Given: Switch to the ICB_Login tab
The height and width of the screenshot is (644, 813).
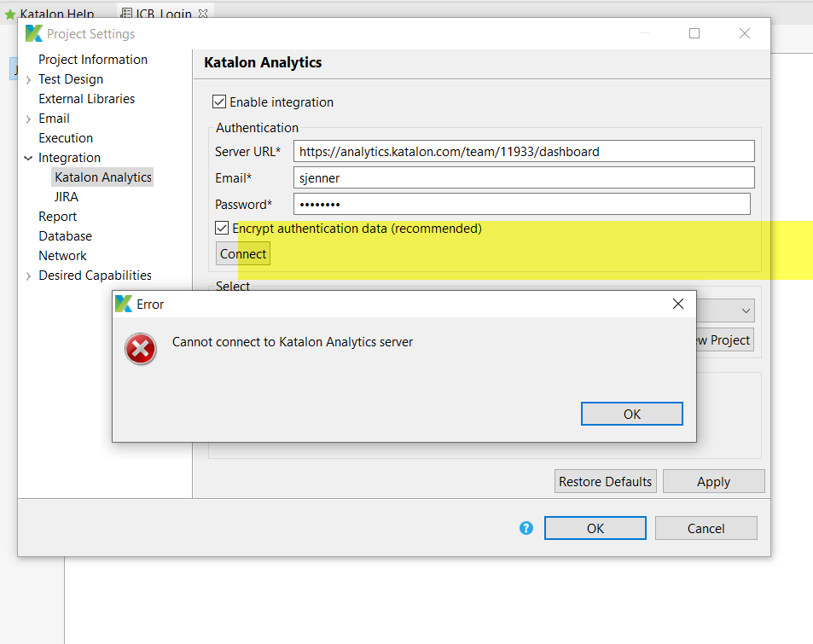Looking at the screenshot, I should pyautogui.click(x=164, y=14).
